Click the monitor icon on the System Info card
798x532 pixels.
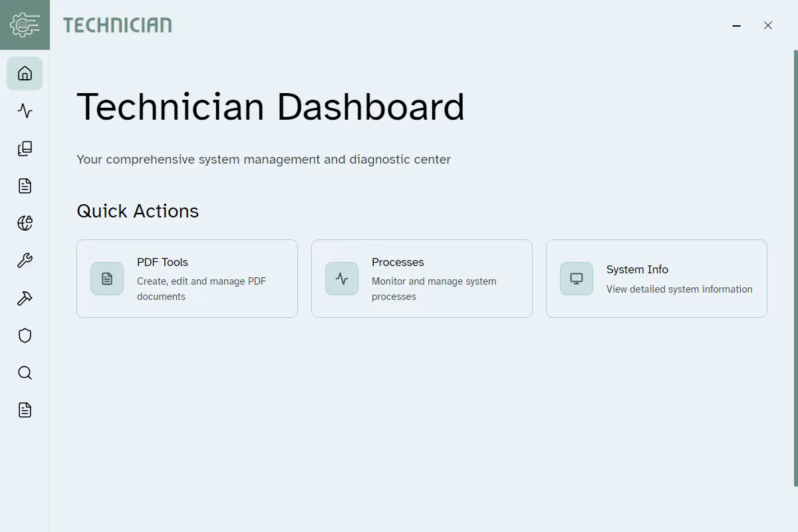[576, 278]
